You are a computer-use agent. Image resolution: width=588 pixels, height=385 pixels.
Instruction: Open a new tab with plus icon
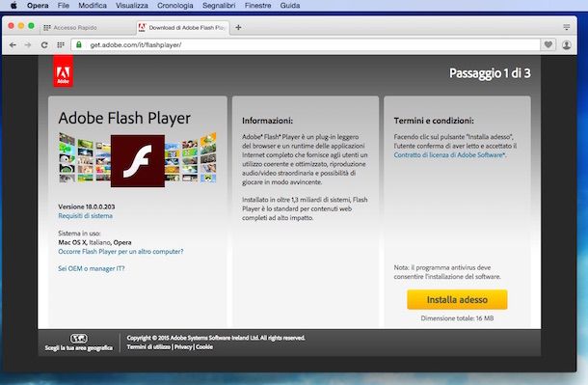[x=238, y=27]
